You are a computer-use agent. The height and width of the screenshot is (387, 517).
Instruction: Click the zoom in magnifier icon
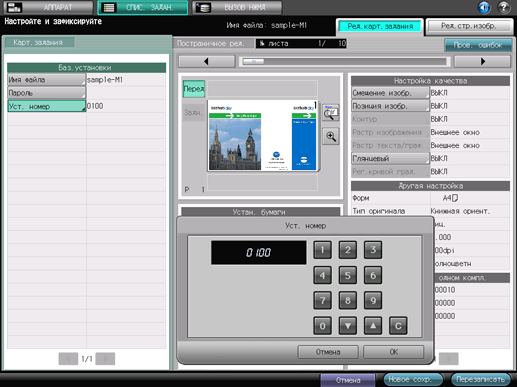331,136
